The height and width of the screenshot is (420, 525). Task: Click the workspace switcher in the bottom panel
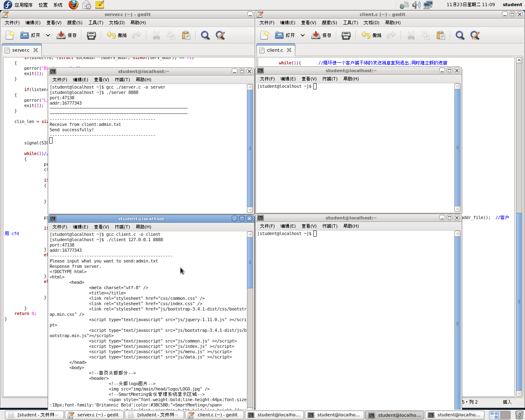[499, 415]
